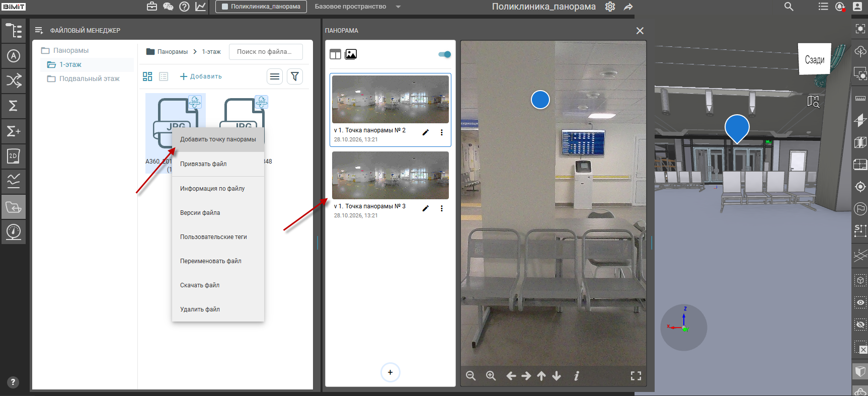Viewport: 868px width, 396px height.
Task: Click the share arrow icon
Action: [628, 7]
